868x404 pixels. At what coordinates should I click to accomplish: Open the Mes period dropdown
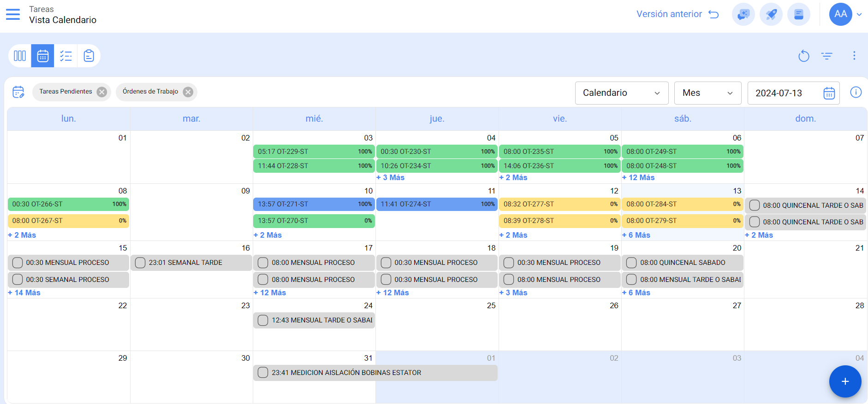(x=707, y=93)
